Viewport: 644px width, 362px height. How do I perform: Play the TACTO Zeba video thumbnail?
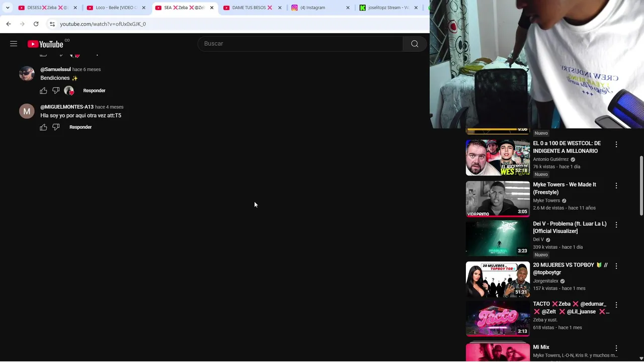pos(498,318)
